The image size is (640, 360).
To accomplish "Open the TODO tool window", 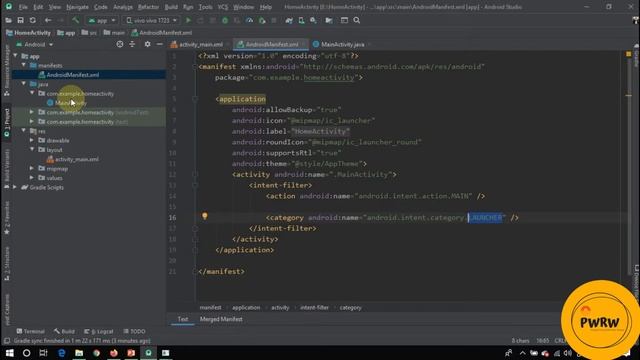I will 134,331.
